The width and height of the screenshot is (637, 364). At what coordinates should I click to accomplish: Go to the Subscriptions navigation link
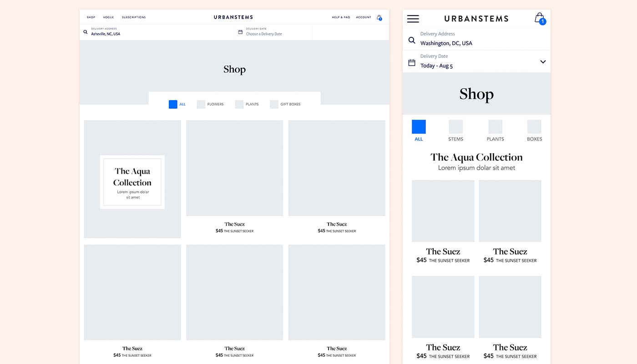tap(134, 17)
